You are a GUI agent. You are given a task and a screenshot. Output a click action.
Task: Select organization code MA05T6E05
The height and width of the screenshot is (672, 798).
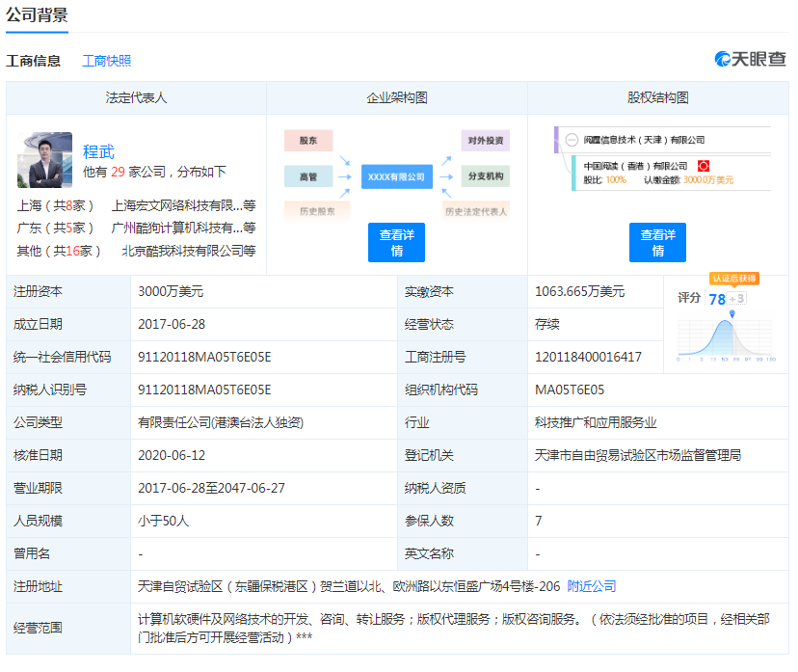(x=570, y=390)
